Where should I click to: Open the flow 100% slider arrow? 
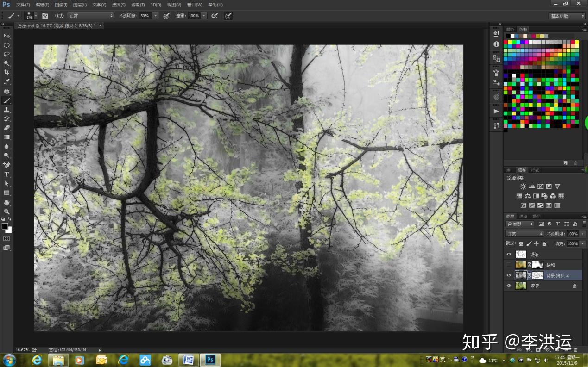pyautogui.click(x=204, y=16)
